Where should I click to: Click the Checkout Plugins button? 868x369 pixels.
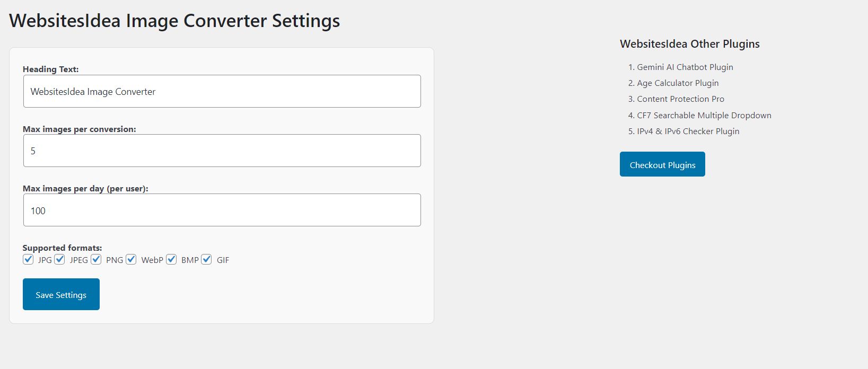[662, 164]
